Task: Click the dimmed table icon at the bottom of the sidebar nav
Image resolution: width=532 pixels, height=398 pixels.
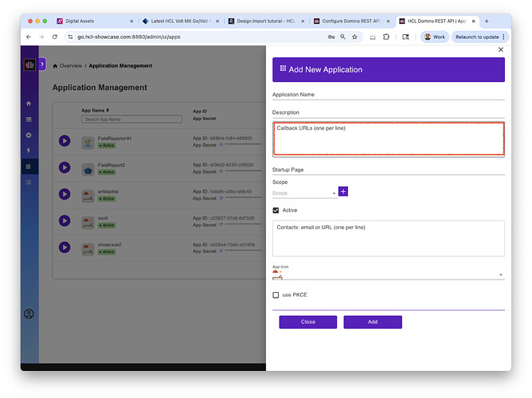Action: [29, 182]
